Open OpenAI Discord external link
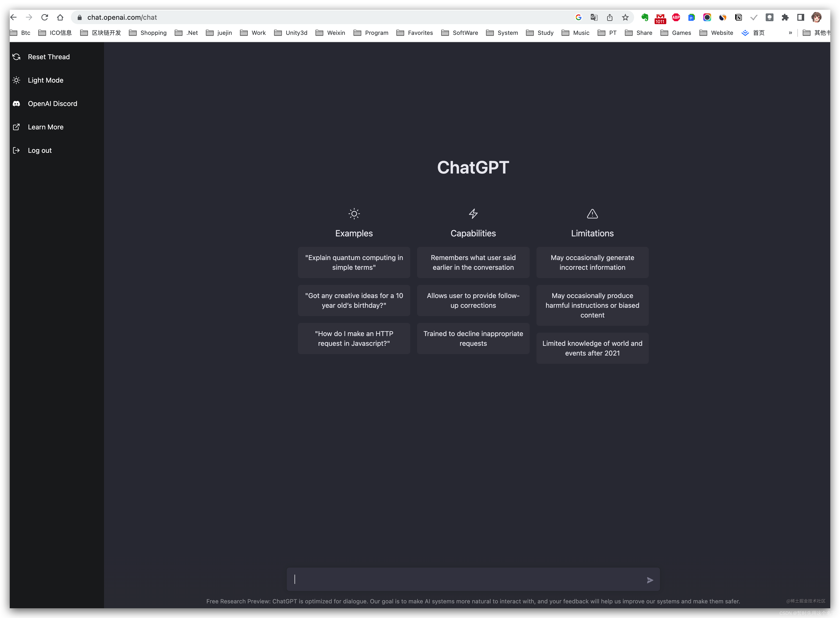This screenshot has height=618, width=840. 52,103
